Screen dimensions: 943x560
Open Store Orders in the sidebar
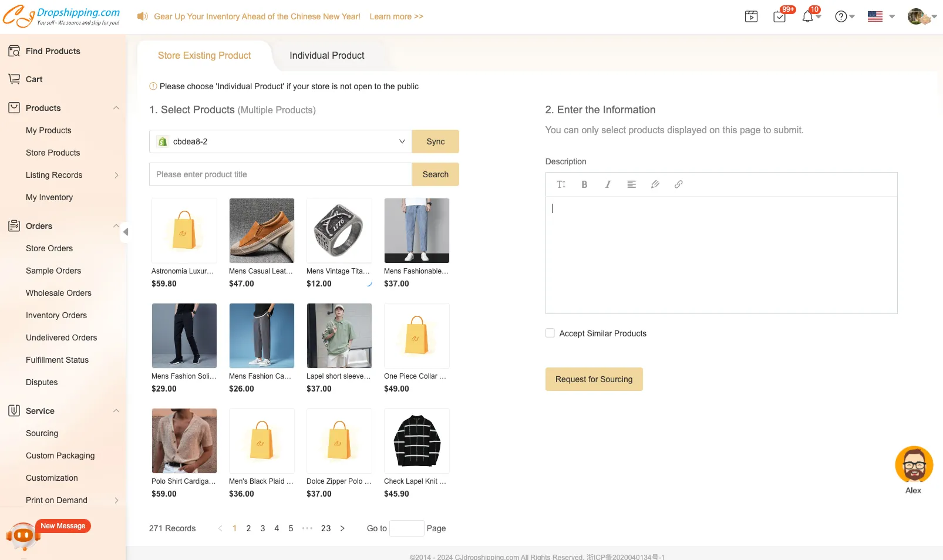49,248
